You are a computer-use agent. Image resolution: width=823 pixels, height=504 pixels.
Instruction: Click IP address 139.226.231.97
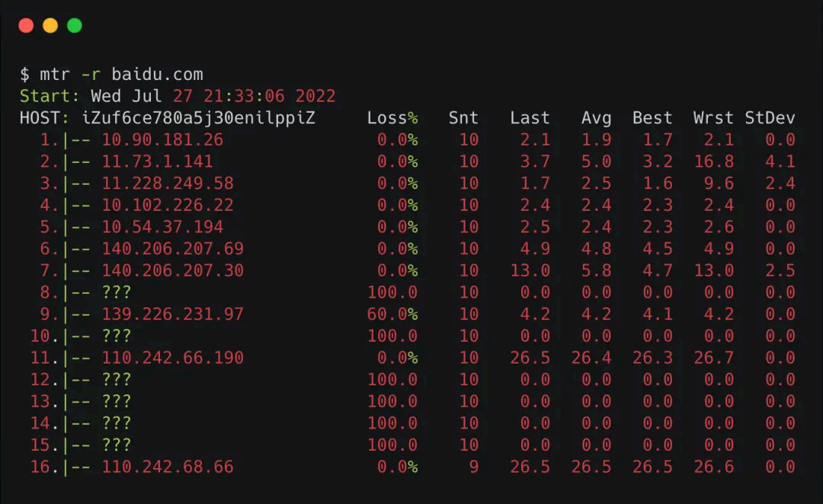[173, 314]
